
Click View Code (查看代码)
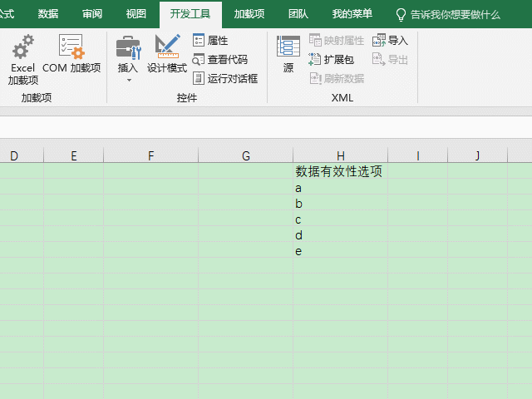[x=219, y=59]
